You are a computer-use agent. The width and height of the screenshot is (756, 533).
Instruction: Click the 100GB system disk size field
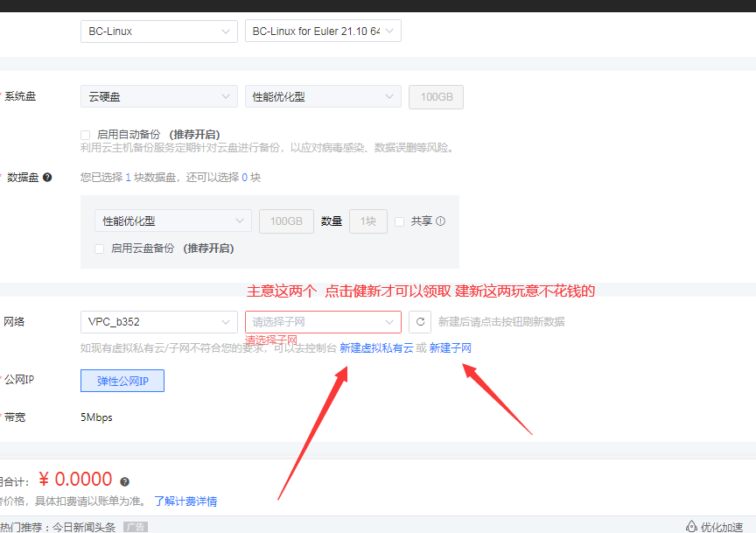tap(436, 96)
